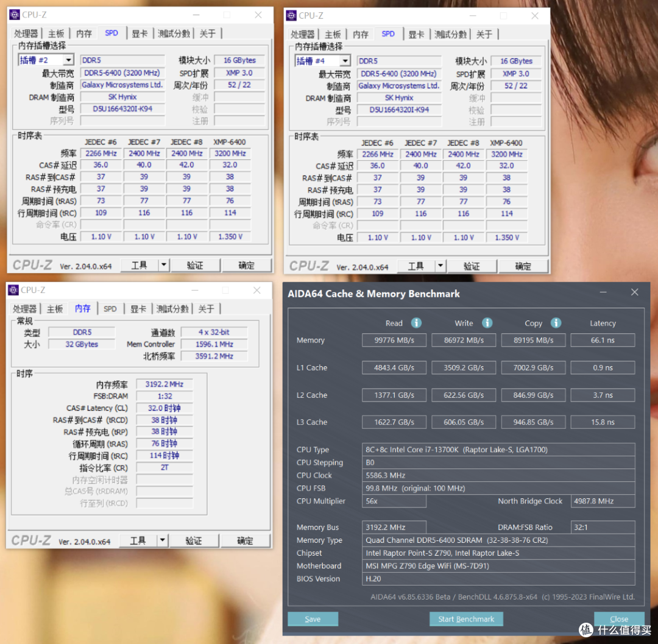Click Motherboard field MSI MPG Z790 Edge WiFi
658x644 pixels.
[x=498, y=565]
